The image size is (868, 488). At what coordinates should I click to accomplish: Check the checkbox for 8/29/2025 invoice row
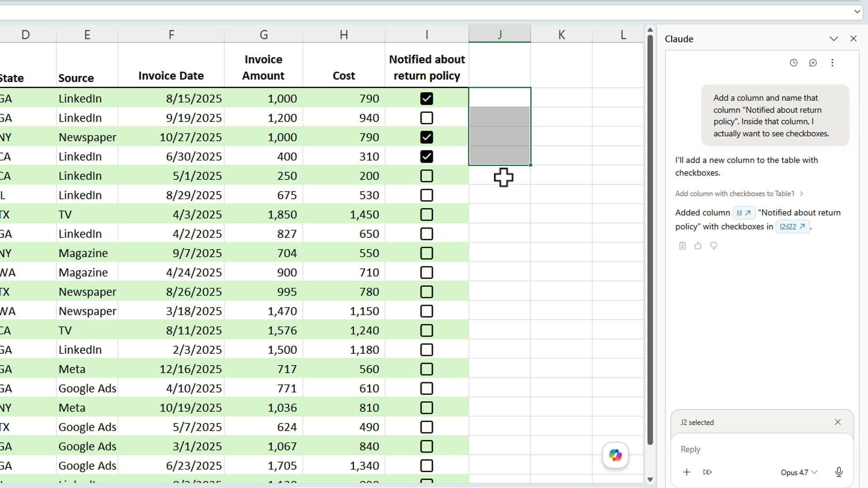(426, 195)
